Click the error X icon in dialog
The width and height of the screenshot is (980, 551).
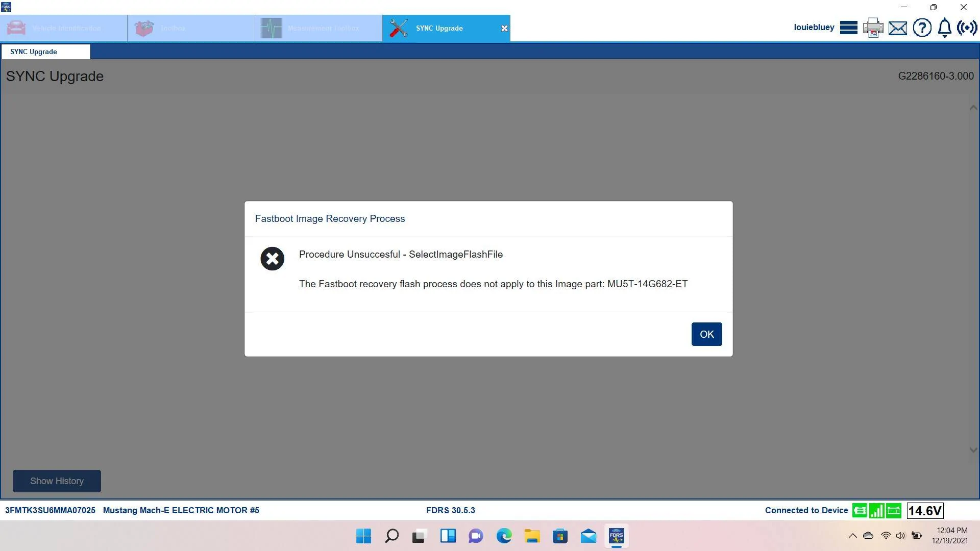(x=272, y=259)
